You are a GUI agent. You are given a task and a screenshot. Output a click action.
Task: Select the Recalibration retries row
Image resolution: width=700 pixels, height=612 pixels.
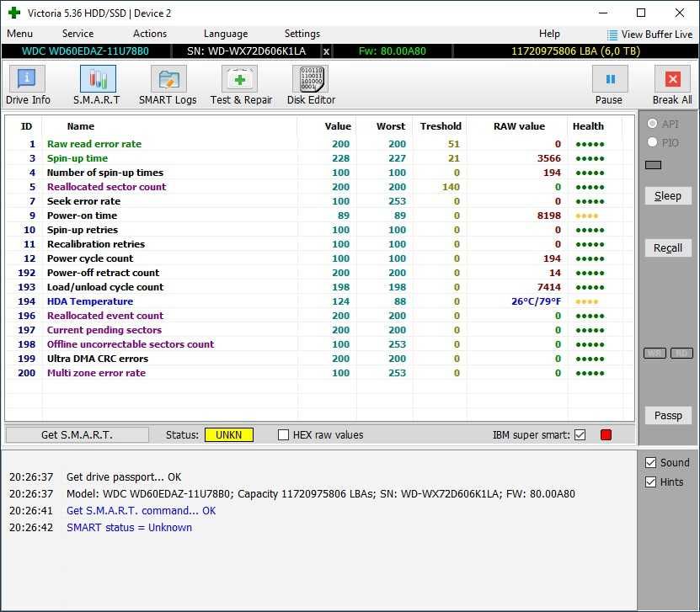(x=319, y=244)
